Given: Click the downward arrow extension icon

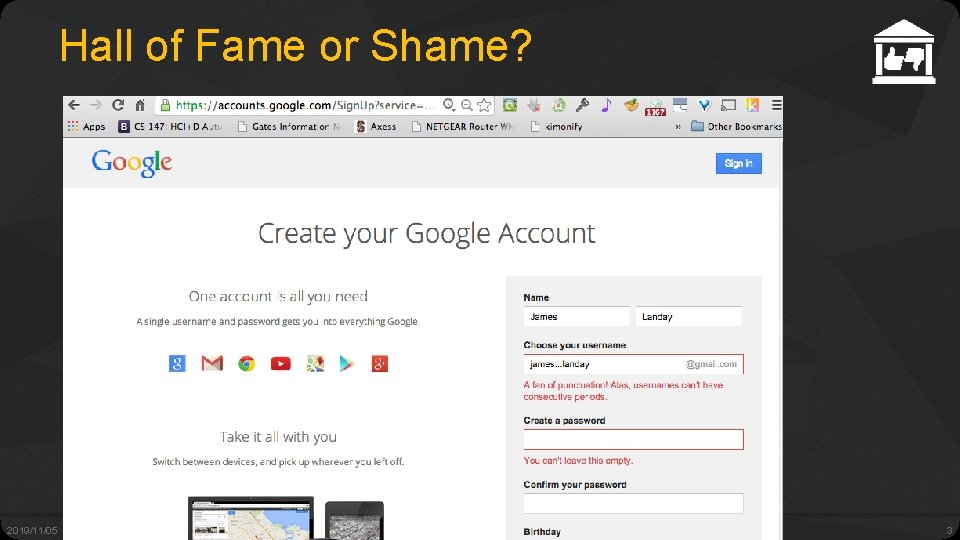Looking at the screenshot, I should pos(534,105).
